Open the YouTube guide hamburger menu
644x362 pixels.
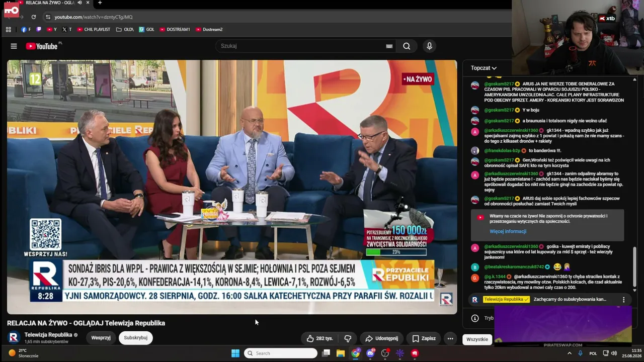14,46
